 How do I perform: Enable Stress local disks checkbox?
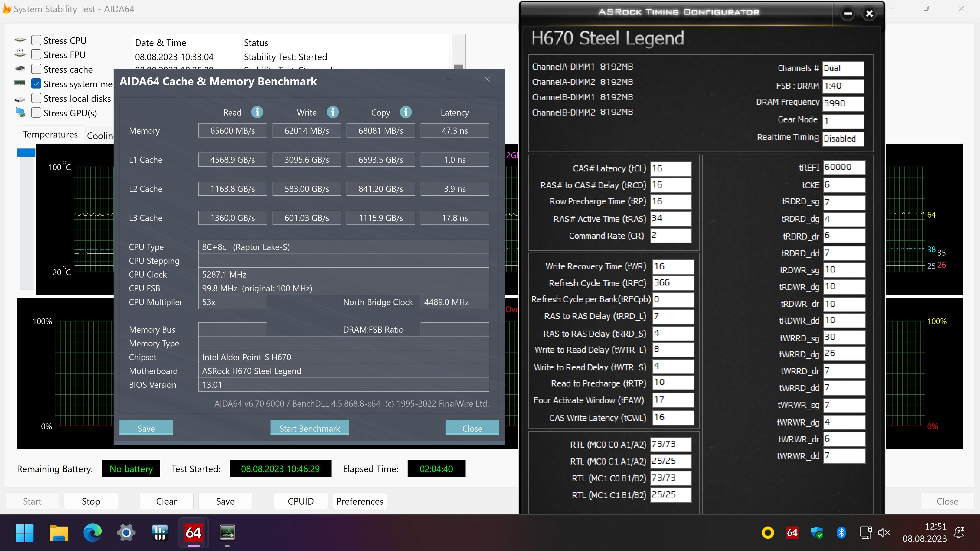coord(36,98)
